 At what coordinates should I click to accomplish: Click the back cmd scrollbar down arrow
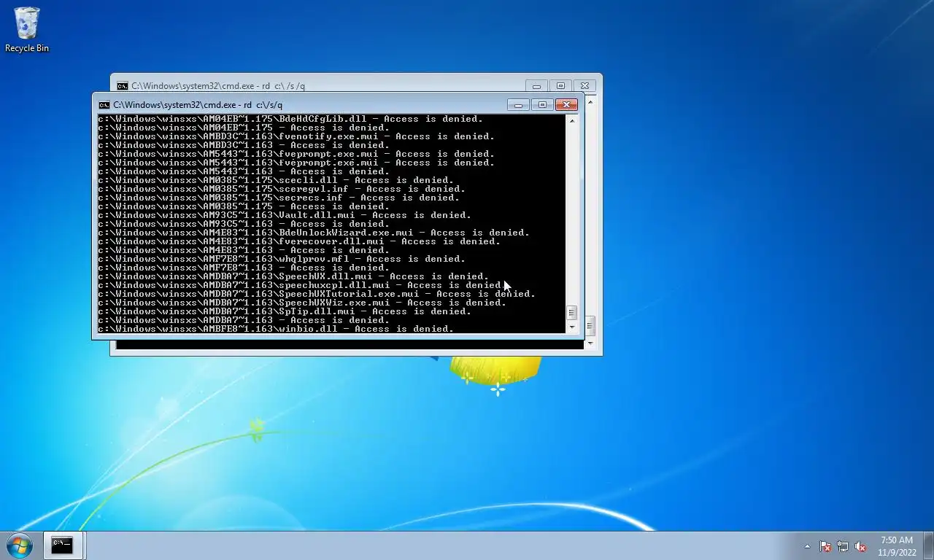point(590,343)
